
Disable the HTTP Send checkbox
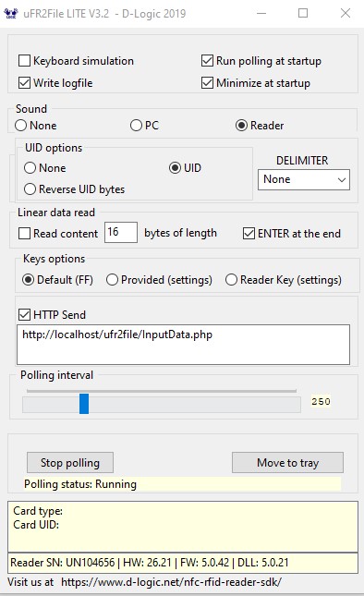(25, 315)
